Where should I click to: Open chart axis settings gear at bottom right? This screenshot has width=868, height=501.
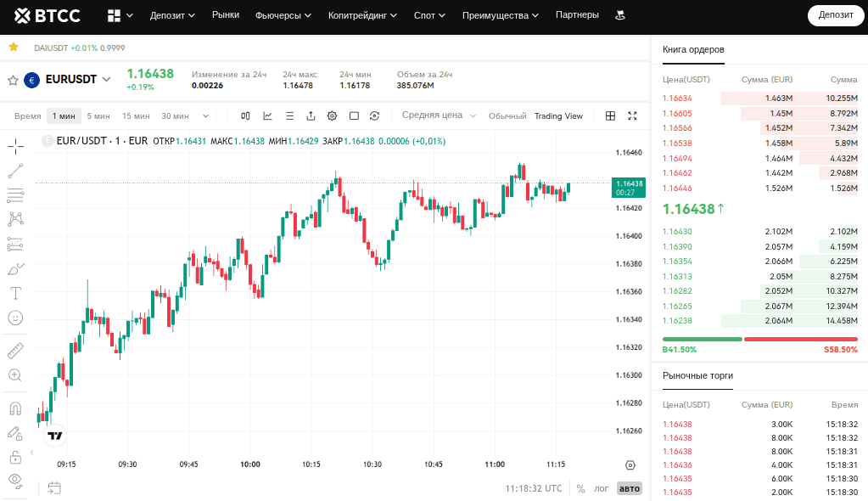pyautogui.click(x=630, y=465)
